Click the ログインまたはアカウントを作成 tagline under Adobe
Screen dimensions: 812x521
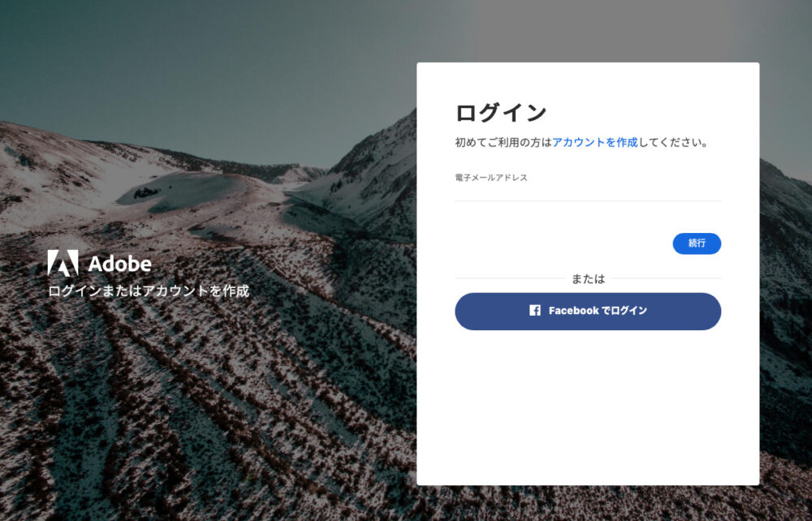point(149,291)
